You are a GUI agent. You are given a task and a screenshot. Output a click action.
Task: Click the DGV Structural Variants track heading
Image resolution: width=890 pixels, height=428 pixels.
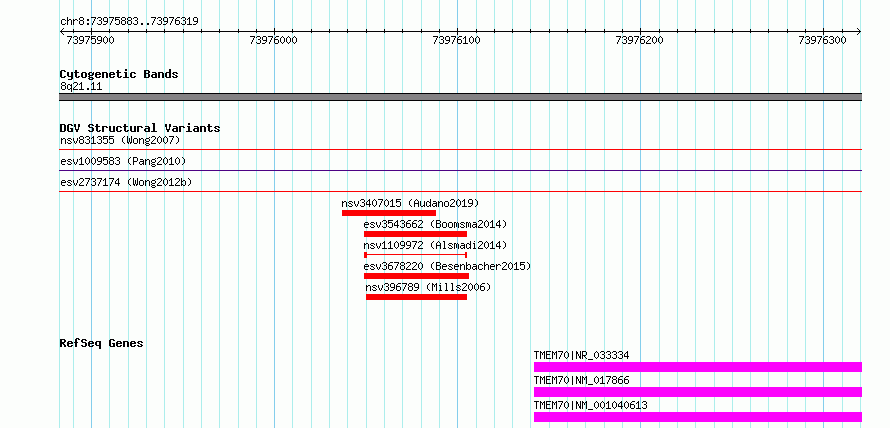click(140, 128)
